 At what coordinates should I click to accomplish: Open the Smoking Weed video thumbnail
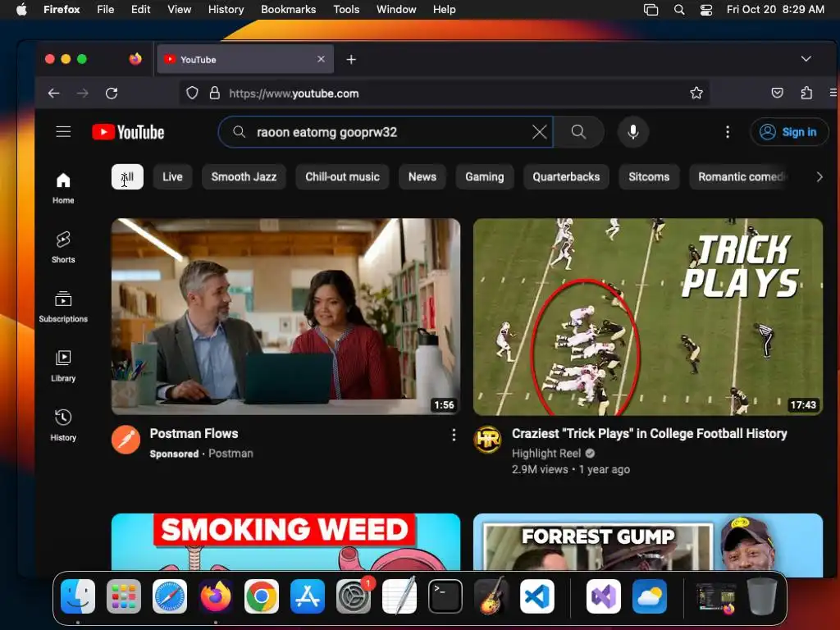285,542
